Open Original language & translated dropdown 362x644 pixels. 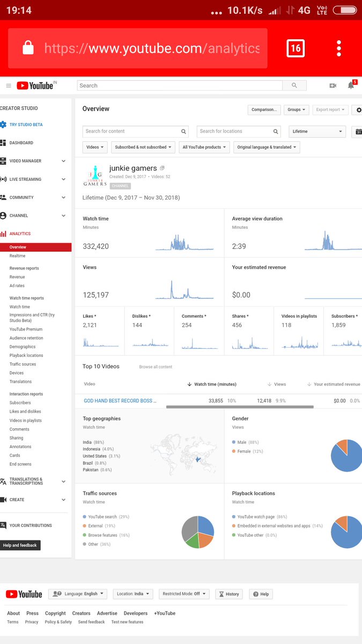pyautogui.click(x=267, y=147)
